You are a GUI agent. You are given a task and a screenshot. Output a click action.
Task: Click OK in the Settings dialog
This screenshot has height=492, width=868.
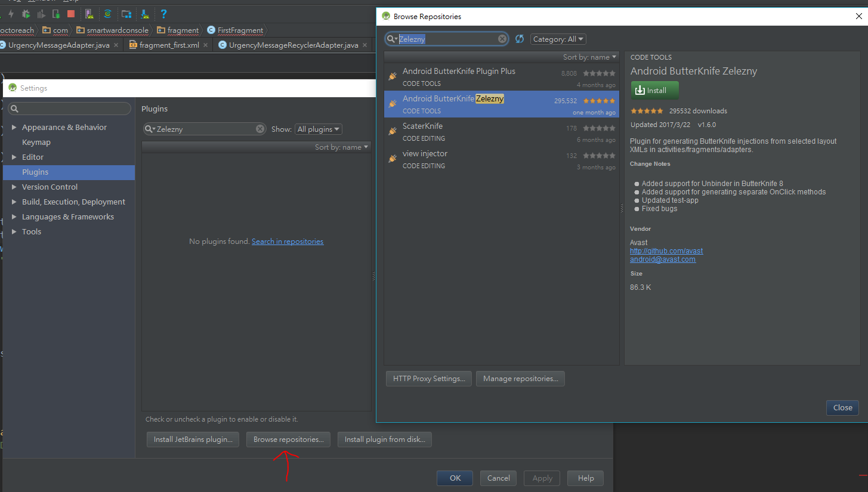coord(455,478)
